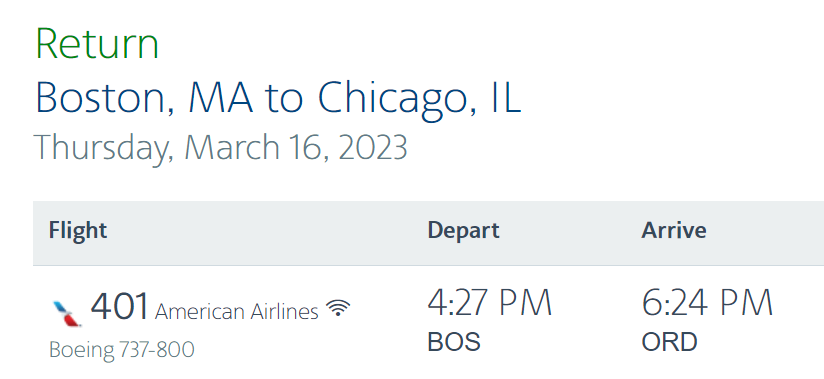Click the BOS airport code
This screenshot has height=379, width=824.
[454, 342]
